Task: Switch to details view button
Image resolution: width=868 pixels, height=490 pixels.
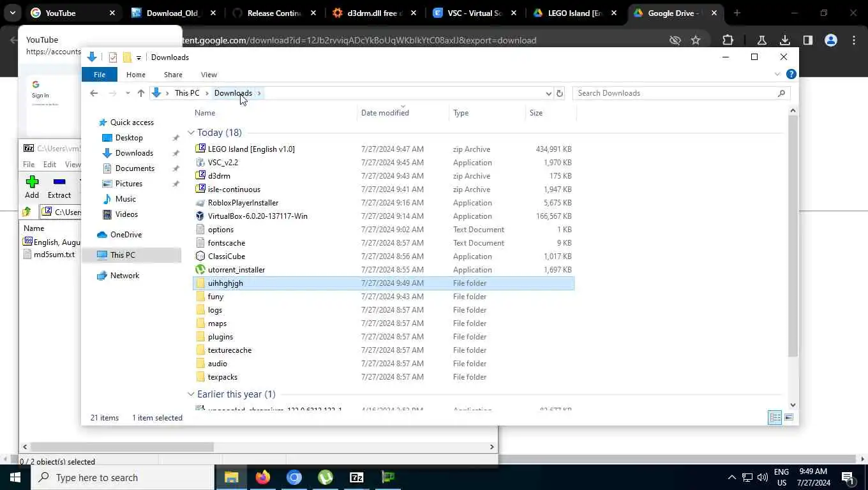Action: pyautogui.click(x=775, y=418)
